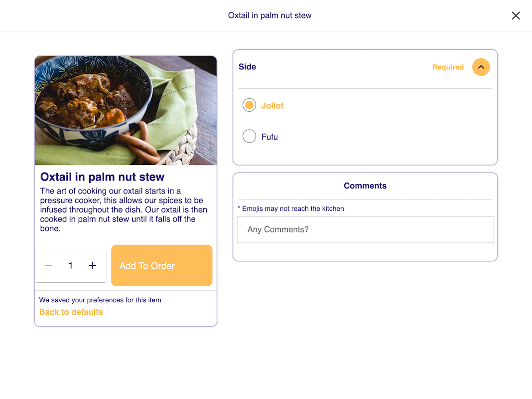Click the dialog title at top
532x399 pixels.
269,15
